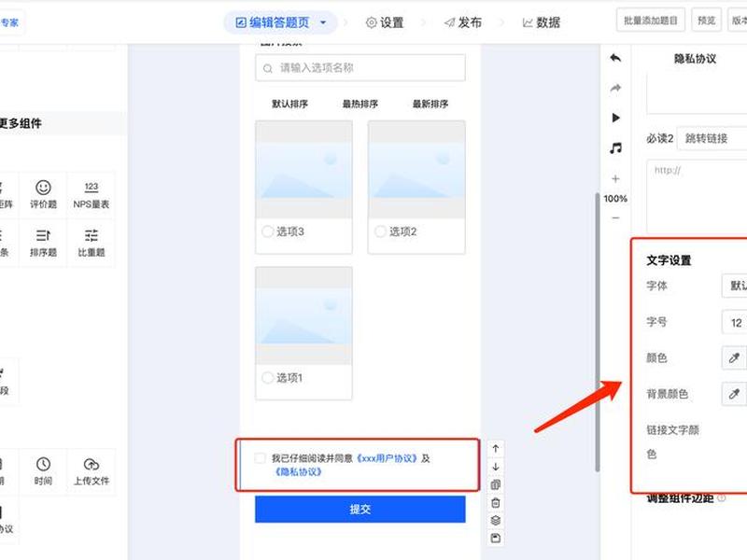747x560 pixels.
Task: Delete the agreement component with trash icon
Action: tap(496, 503)
